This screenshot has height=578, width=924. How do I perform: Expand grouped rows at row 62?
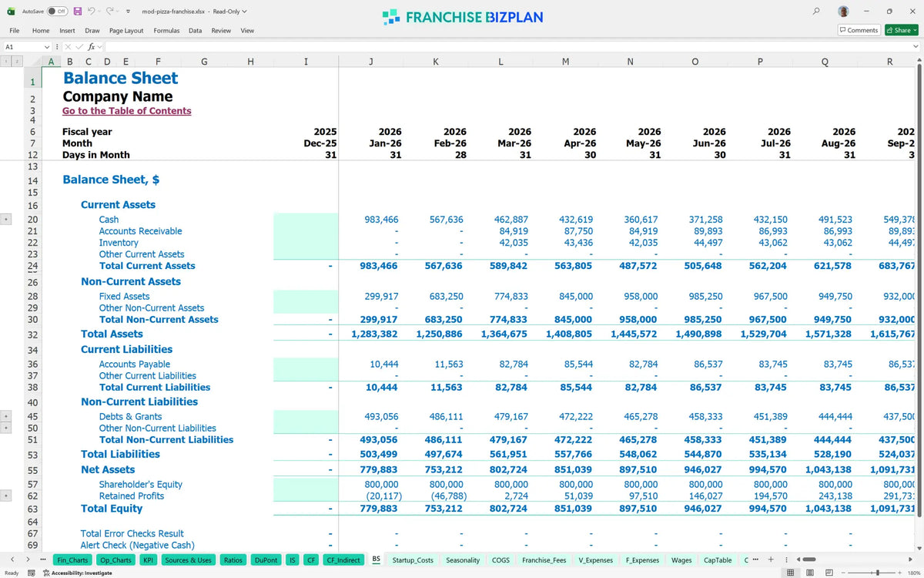[x=7, y=496]
